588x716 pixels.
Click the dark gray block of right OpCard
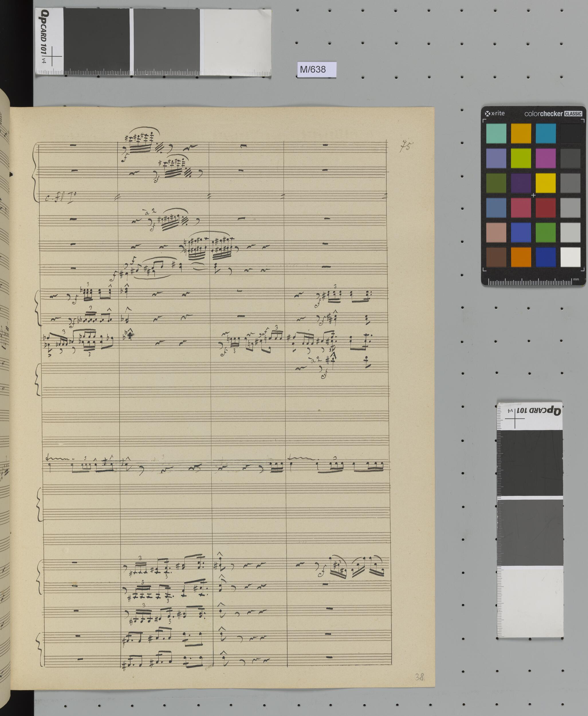click(x=530, y=463)
